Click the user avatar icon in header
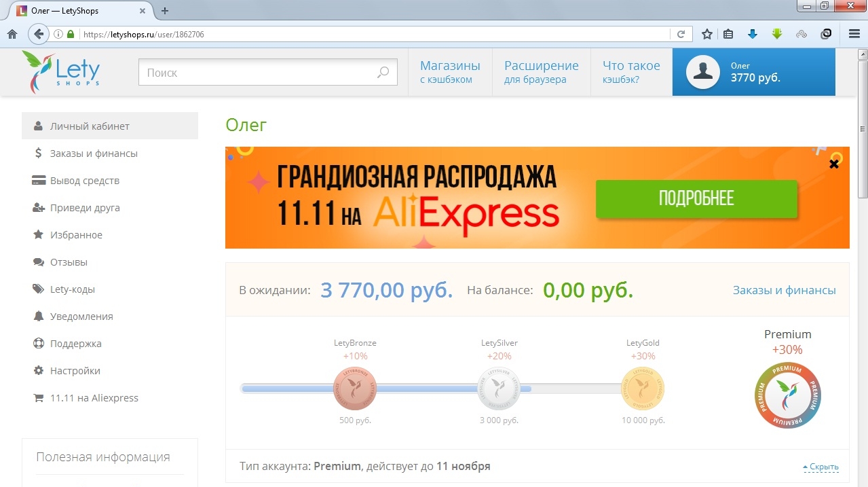The width and height of the screenshot is (868, 487). pos(702,71)
